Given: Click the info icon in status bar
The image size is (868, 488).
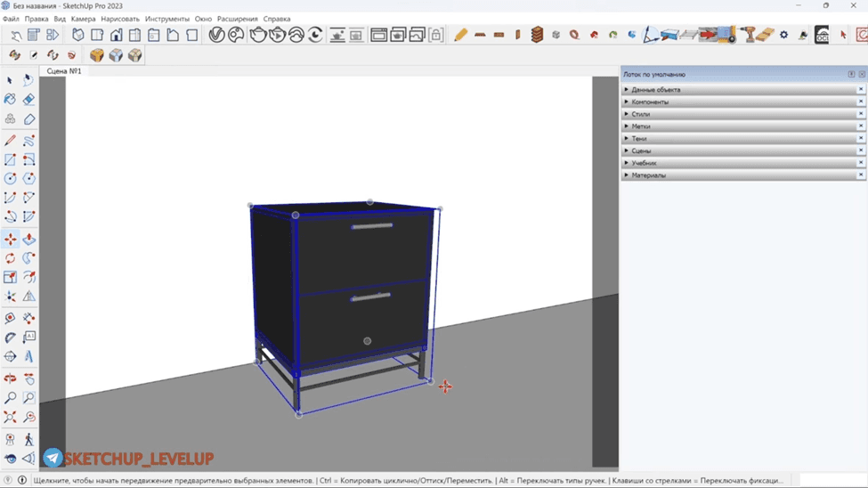Looking at the screenshot, I should 22,480.
